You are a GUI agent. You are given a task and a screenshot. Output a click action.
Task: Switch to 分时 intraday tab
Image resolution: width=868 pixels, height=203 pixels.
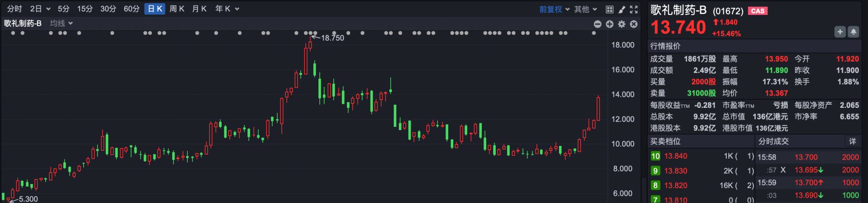14,9
